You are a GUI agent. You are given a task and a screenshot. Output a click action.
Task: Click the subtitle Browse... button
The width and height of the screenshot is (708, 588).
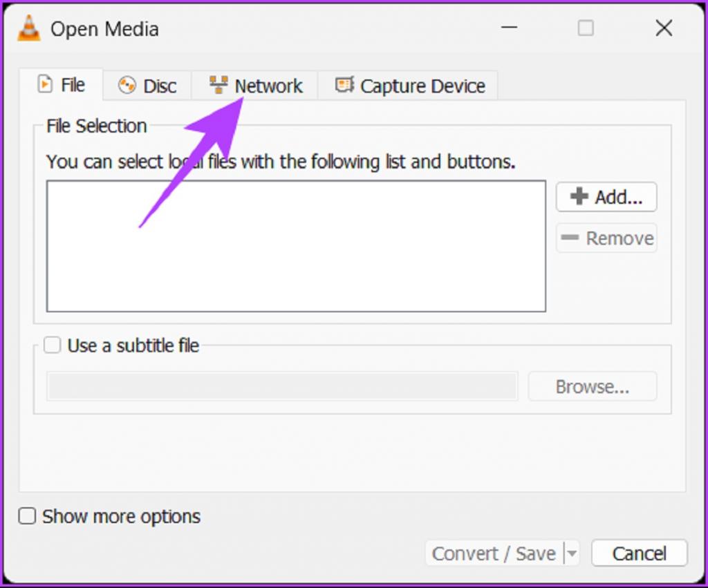(x=593, y=386)
